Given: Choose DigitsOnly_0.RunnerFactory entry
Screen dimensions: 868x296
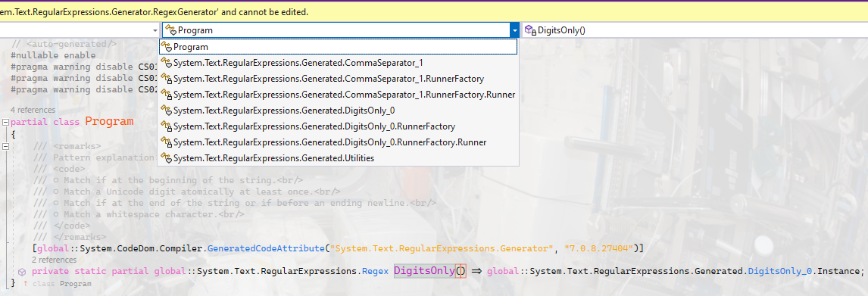Looking at the screenshot, I should 338,126.
